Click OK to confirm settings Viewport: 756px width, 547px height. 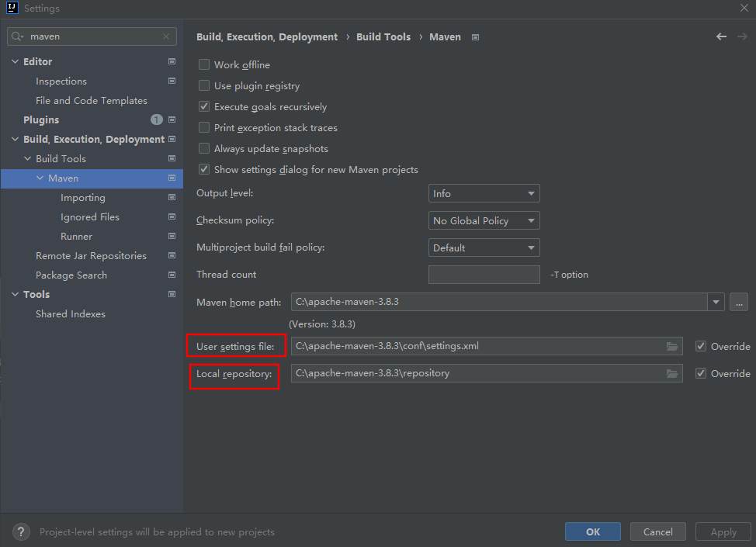[593, 531]
